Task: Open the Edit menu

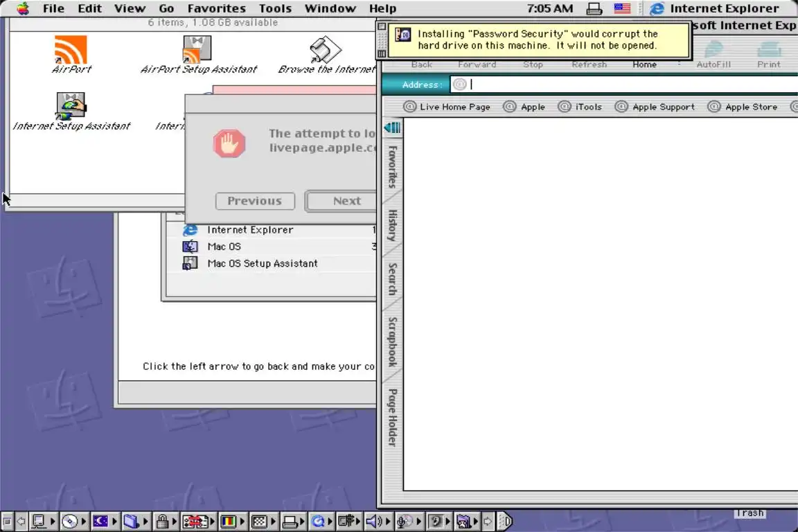Action: pos(89,8)
